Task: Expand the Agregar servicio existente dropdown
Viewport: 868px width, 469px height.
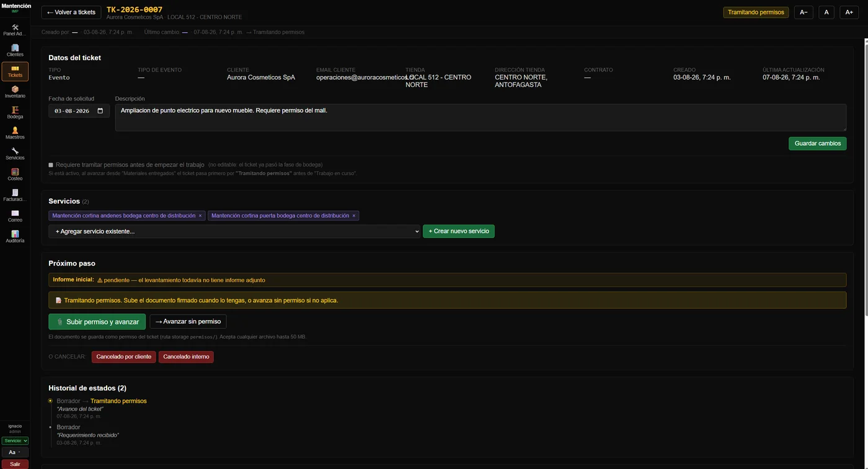Action: [234, 231]
